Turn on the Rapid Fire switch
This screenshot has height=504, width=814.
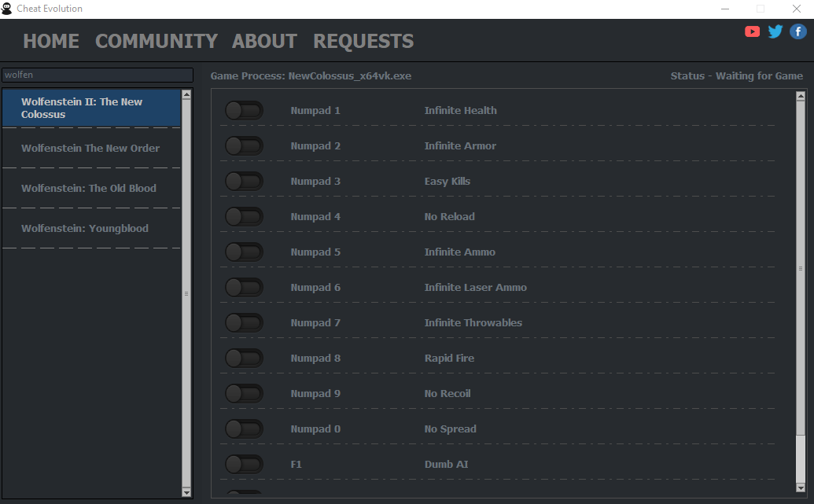pos(244,358)
